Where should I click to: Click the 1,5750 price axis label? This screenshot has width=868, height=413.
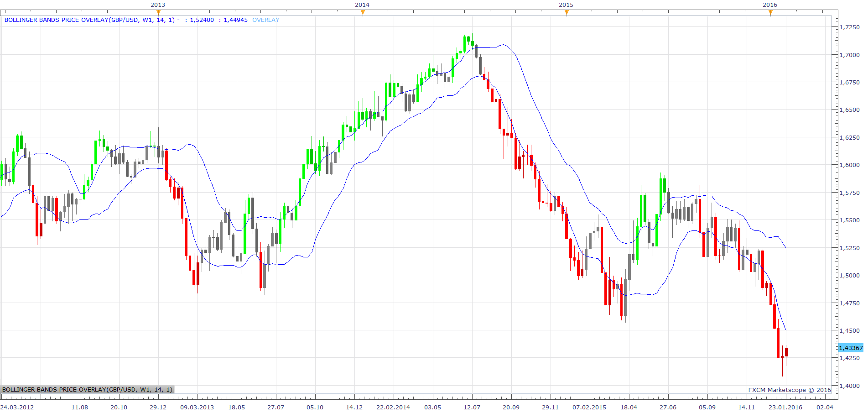(850, 193)
